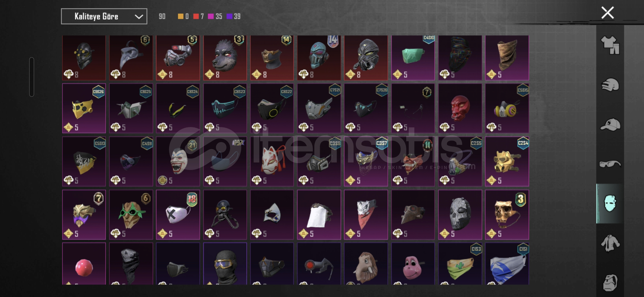Select the golden skull mask
This screenshot has width=644, height=297.
[507, 215]
